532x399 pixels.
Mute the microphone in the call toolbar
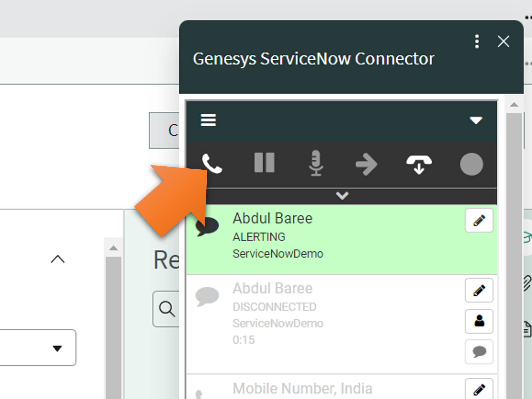[316, 163]
